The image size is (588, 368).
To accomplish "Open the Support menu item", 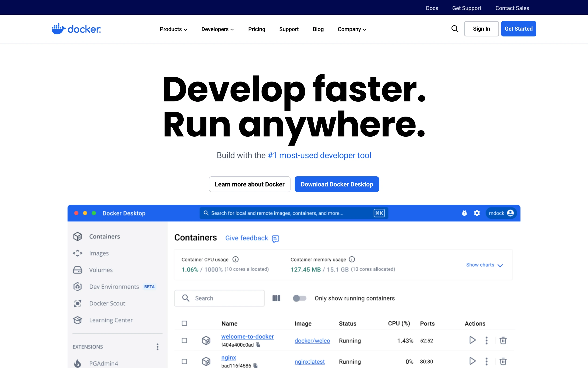I will (289, 29).
